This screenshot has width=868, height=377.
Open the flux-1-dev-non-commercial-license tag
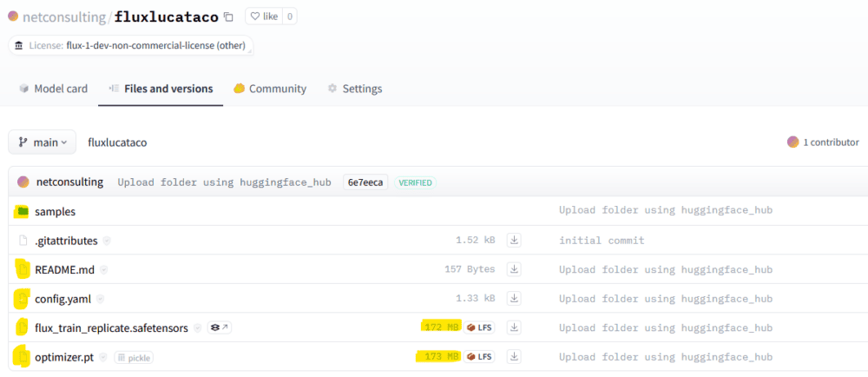(131, 45)
